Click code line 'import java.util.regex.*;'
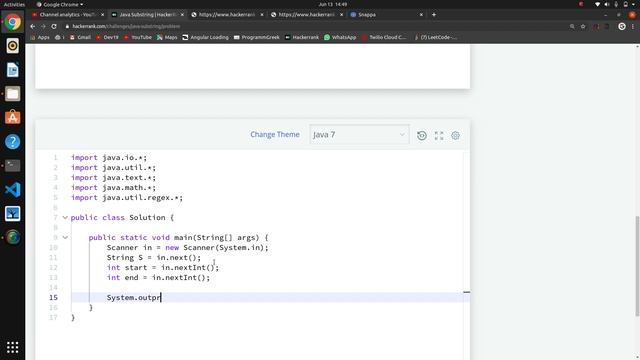 click(127, 198)
